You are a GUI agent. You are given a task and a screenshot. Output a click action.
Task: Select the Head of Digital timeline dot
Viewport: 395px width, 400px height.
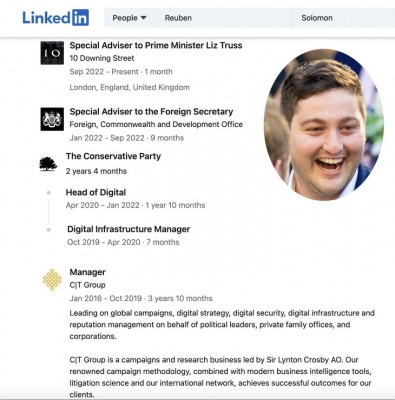coord(49,193)
